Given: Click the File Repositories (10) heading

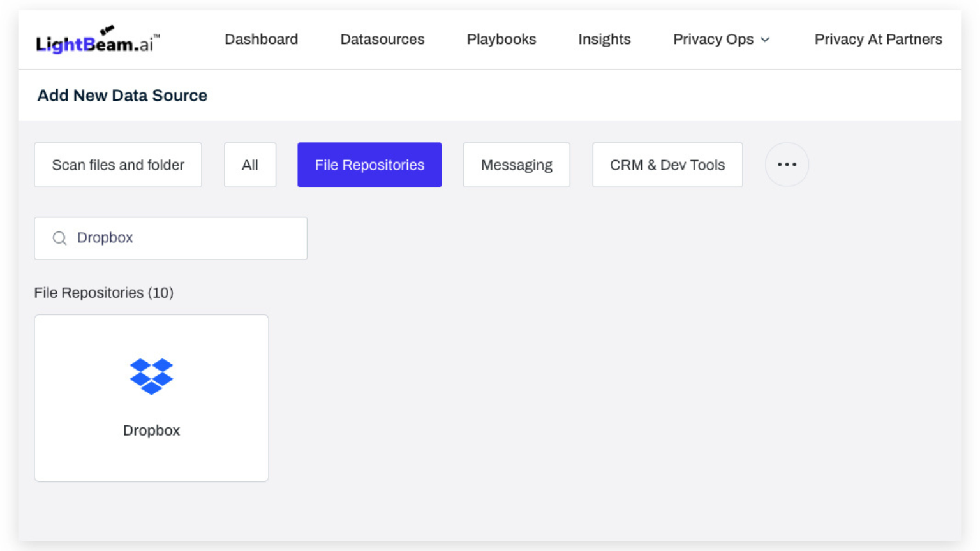Looking at the screenshot, I should coord(104,293).
